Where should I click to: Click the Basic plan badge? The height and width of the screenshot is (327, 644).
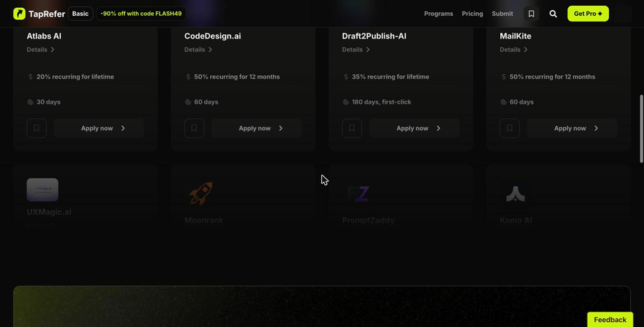pos(80,14)
